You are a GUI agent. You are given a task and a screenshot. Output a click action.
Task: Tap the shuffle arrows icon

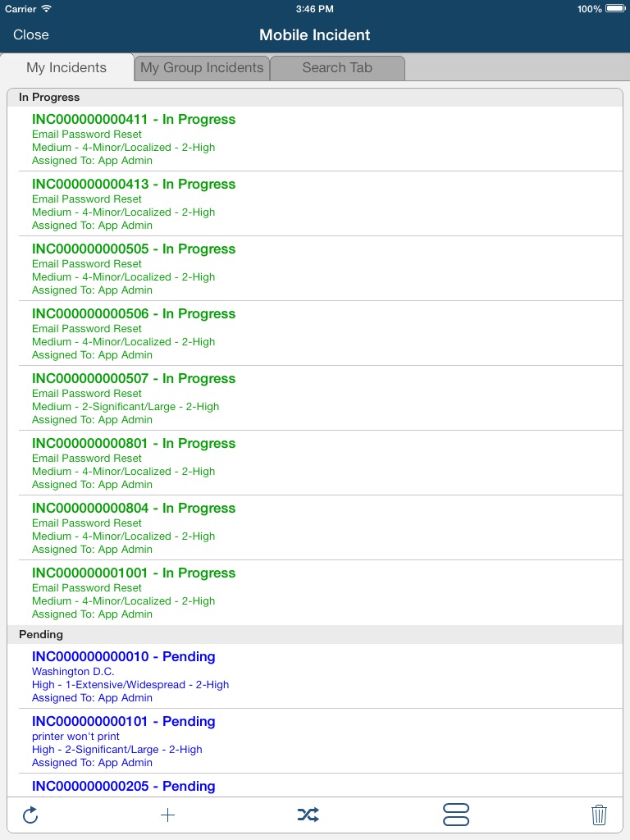pyautogui.click(x=308, y=815)
